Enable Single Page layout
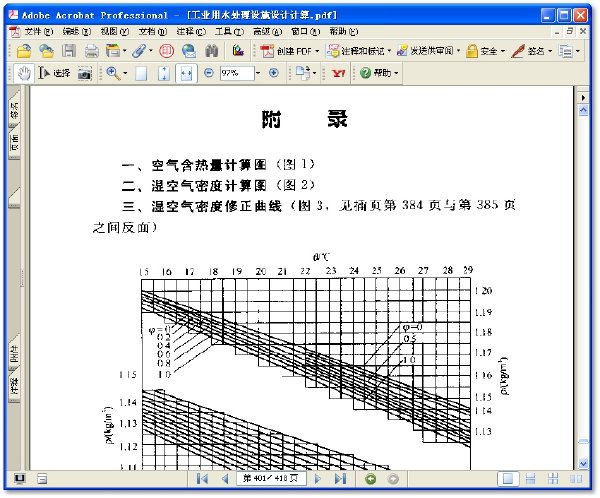This screenshot has height=498, width=600. pyautogui.click(x=508, y=478)
